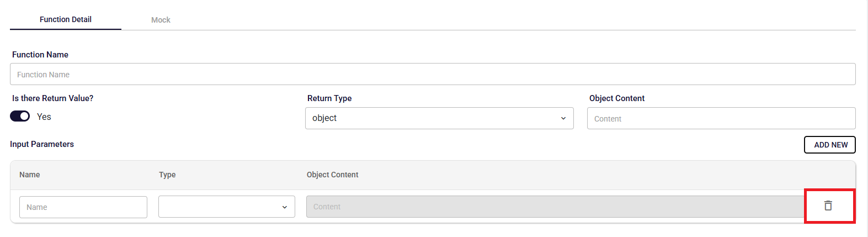868x237 pixels.
Task: Click the Content field under top Object Content
Action: coord(721,118)
